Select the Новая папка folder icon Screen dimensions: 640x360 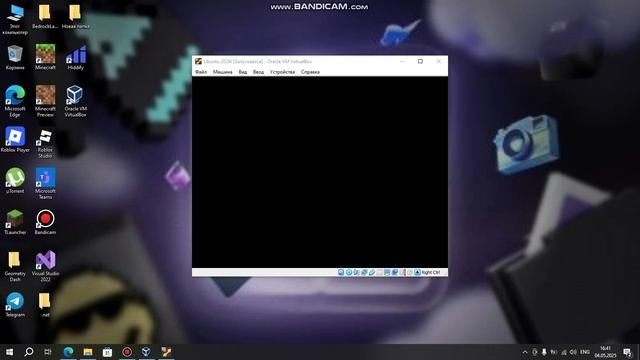pyautogui.click(x=76, y=17)
